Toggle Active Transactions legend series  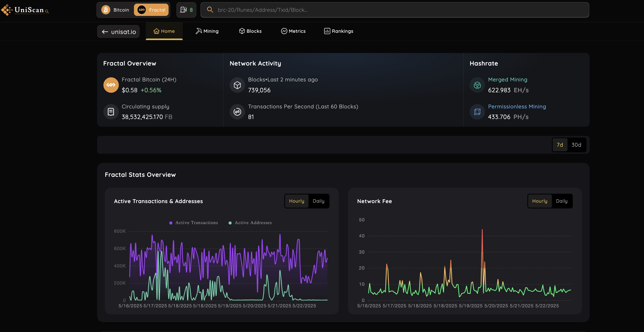point(196,223)
